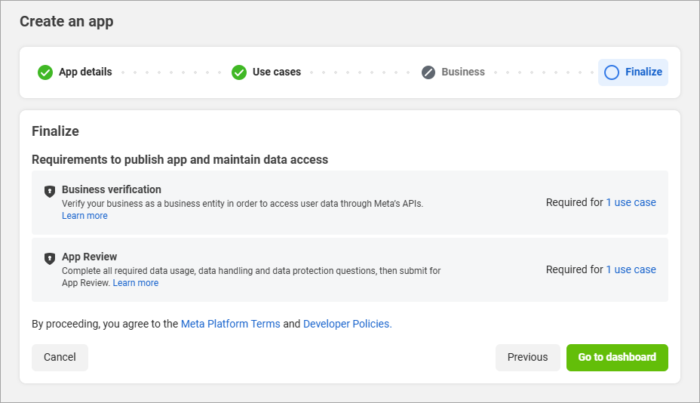Image resolution: width=700 pixels, height=403 pixels.
Task: Click the App Review title
Action: (89, 257)
